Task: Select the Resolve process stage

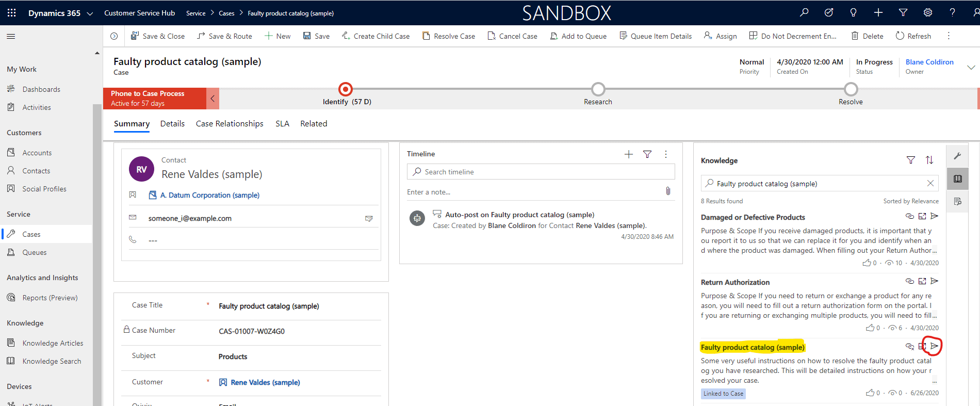Action: 851,89
